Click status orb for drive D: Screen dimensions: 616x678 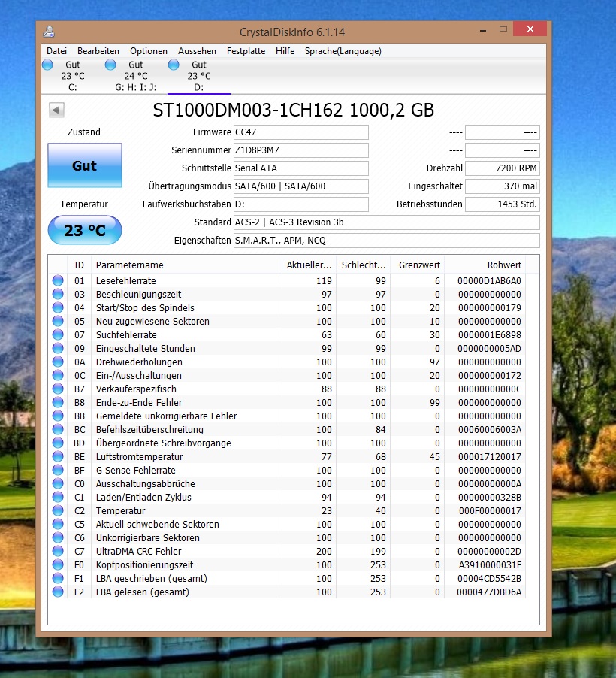pos(174,65)
